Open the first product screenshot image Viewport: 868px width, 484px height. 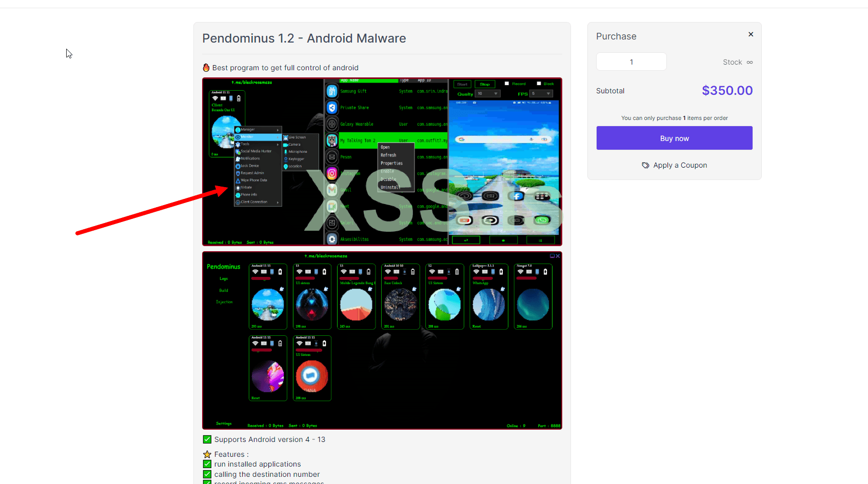point(382,162)
